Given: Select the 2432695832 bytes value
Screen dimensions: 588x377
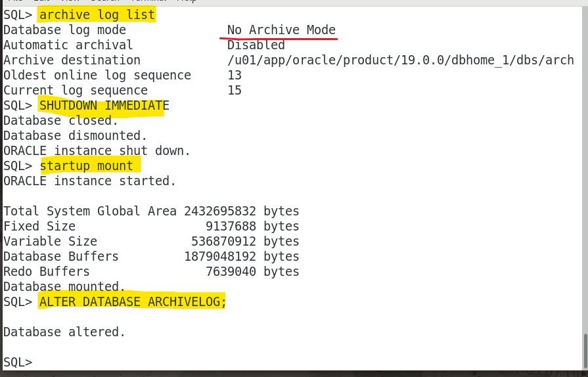Looking at the screenshot, I should [242, 211].
